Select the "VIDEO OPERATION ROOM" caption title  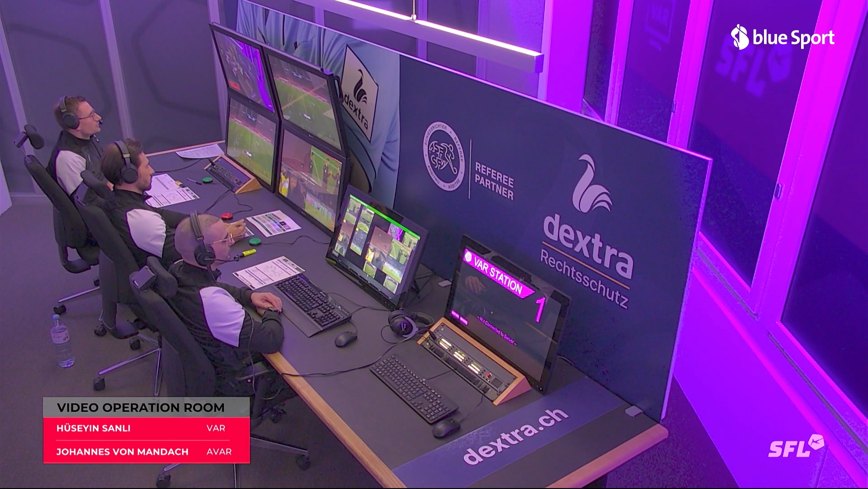pyautogui.click(x=141, y=408)
